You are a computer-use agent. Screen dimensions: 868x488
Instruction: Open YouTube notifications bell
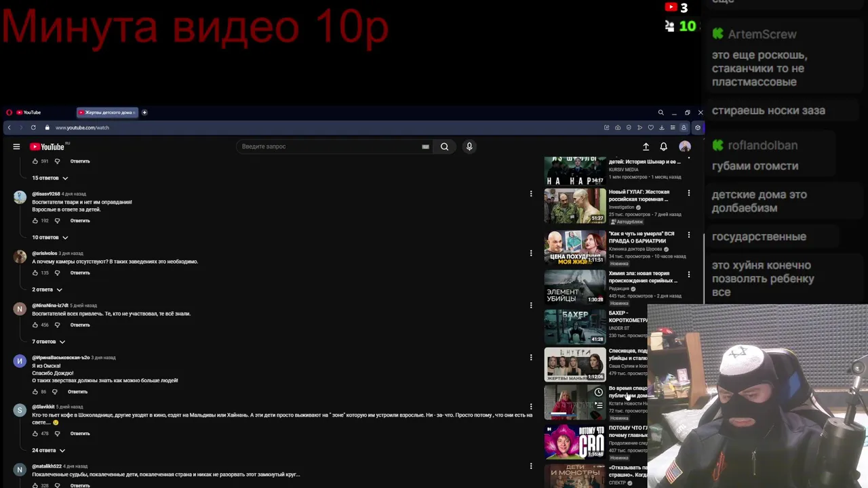tap(664, 146)
